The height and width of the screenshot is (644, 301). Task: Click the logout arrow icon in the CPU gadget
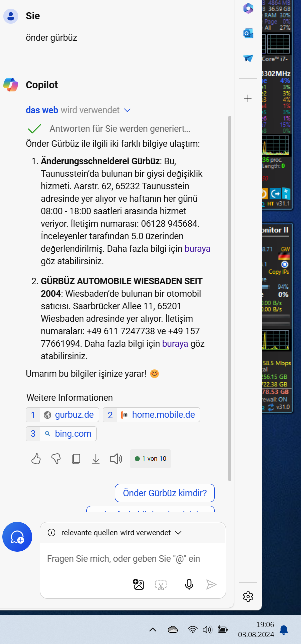(x=275, y=193)
